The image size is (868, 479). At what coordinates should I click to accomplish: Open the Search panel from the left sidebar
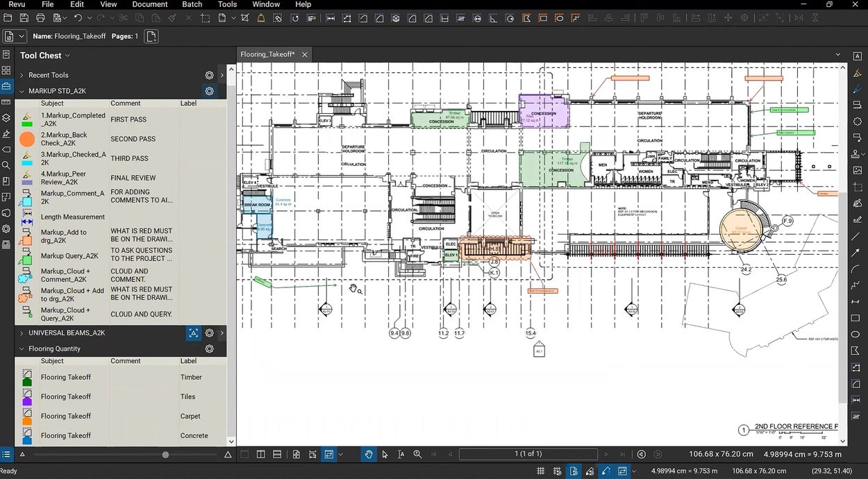pos(6,165)
